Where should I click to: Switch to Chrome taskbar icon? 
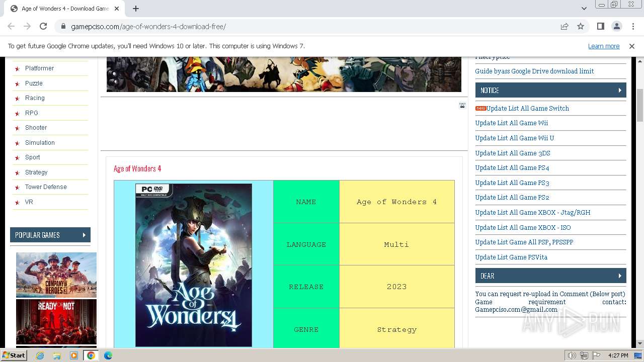[x=91, y=355]
